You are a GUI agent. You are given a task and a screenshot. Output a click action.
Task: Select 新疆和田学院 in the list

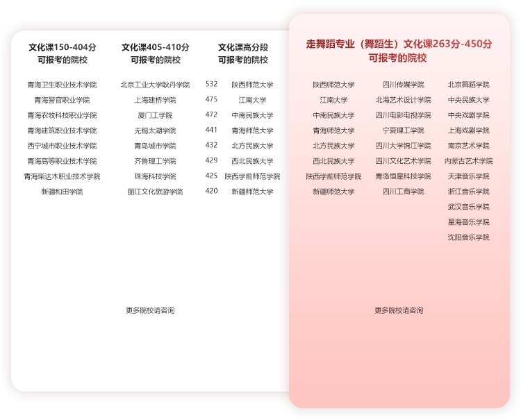(x=62, y=192)
